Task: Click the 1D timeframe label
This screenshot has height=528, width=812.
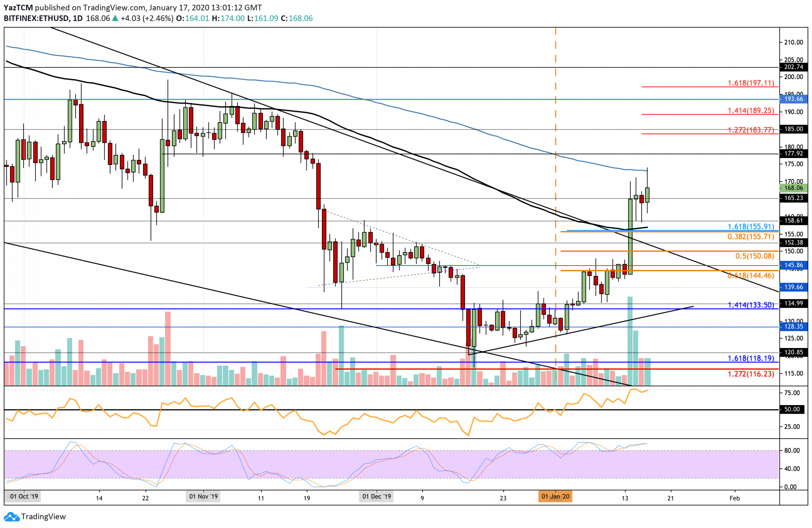Action: point(77,18)
